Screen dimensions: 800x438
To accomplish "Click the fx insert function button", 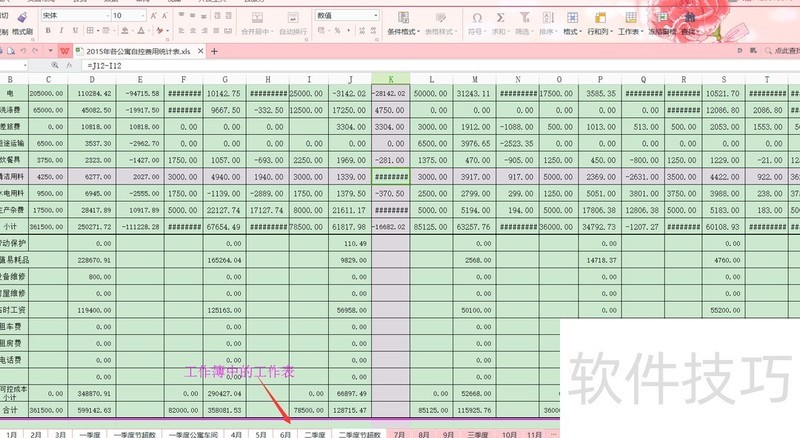I will pos(69,65).
